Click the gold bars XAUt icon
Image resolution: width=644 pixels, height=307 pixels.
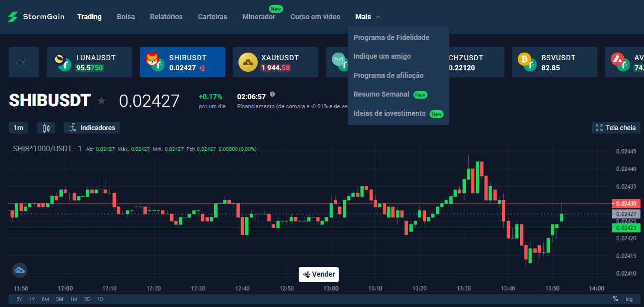pos(248,62)
